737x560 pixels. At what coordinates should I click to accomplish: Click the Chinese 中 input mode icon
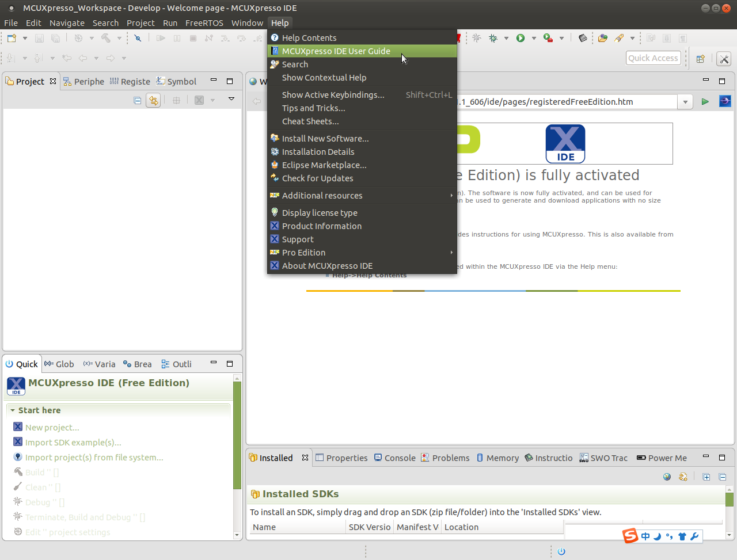pos(645,536)
